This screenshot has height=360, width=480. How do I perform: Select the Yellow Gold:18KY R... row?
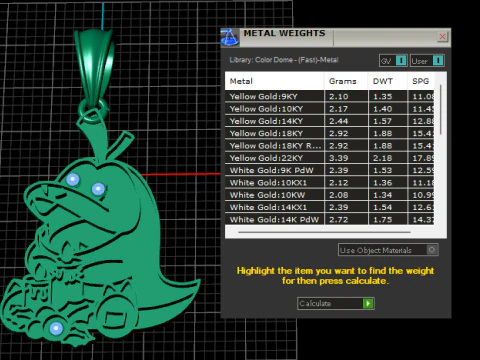click(329, 146)
